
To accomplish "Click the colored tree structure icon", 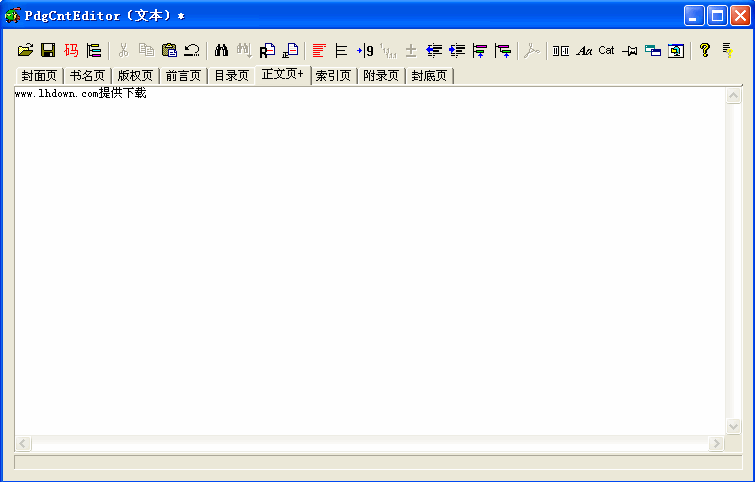I will (94, 50).
